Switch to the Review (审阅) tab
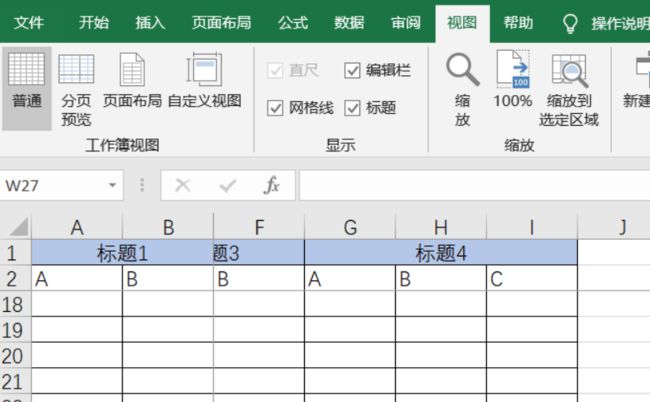 pyautogui.click(x=405, y=23)
